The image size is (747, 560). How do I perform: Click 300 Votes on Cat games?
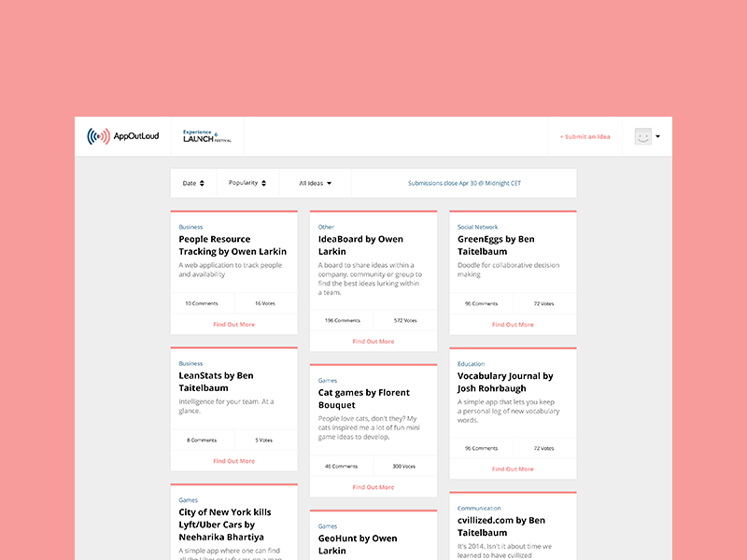click(x=404, y=466)
